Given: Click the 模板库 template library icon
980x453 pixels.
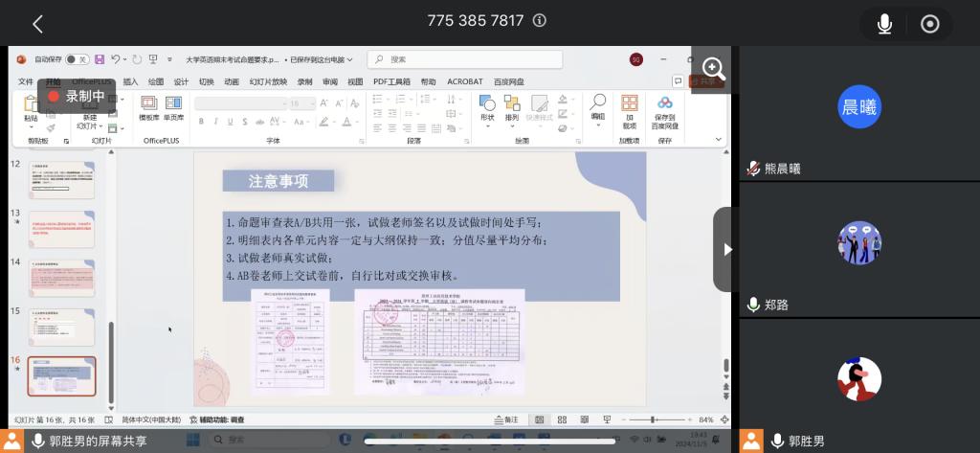Looking at the screenshot, I should (148, 109).
